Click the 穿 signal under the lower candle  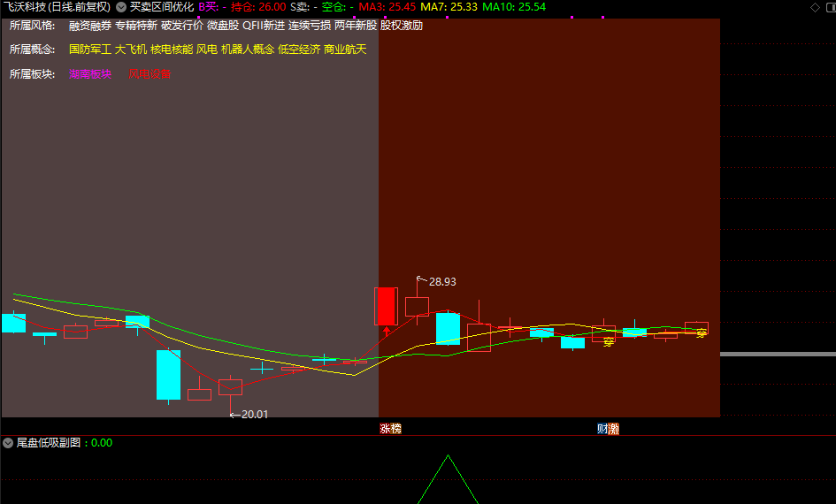(609, 342)
